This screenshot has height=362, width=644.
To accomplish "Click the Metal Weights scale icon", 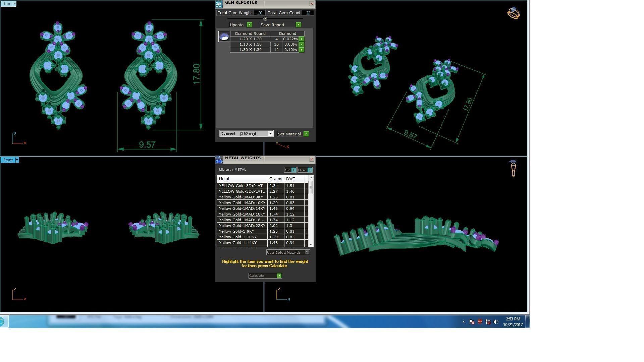I will point(219,160).
